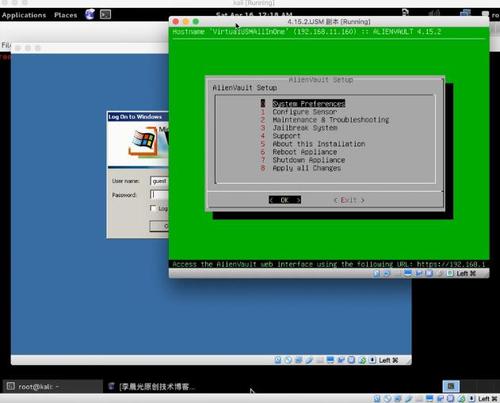Click USB indicator in Windows VM status bar
500x403 pixels.
[x=309, y=360]
